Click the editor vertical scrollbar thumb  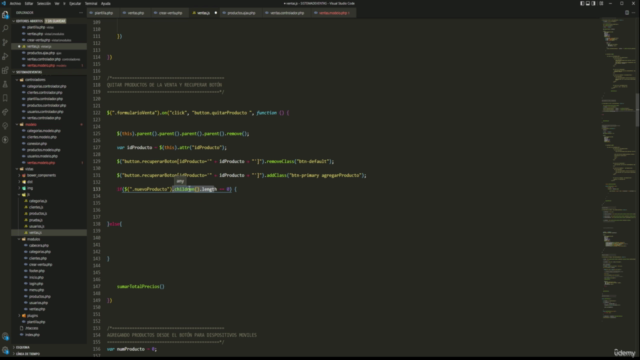pos(638,110)
